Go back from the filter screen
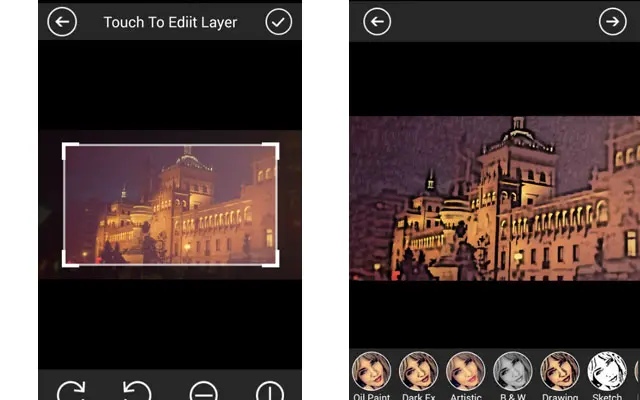The image size is (640, 400). [x=377, y=22]
